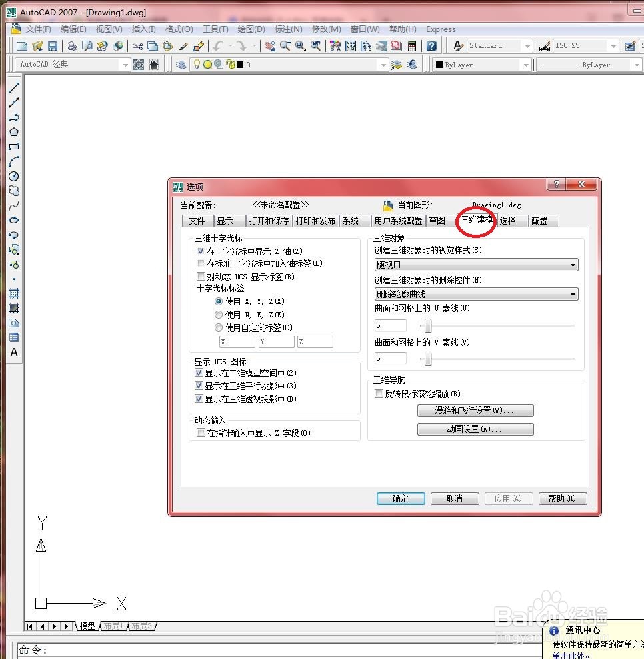Select the Revision Cloud tool
This screenshot has height=659, width=644.
pos(14,191)
